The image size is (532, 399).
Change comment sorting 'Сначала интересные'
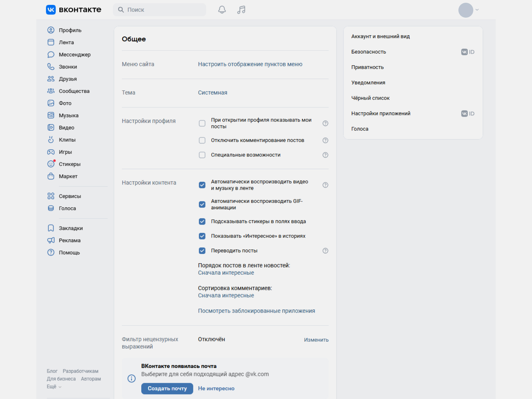click(x=226, y=296)
